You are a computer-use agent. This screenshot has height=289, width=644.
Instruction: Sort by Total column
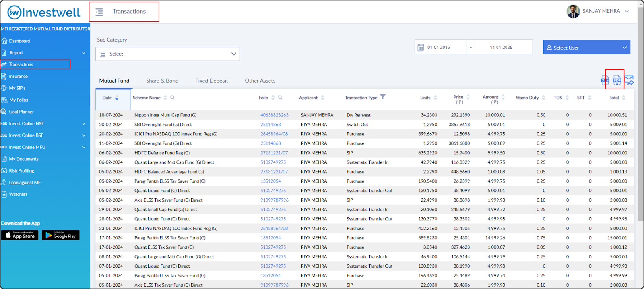[x=623, y=98]
